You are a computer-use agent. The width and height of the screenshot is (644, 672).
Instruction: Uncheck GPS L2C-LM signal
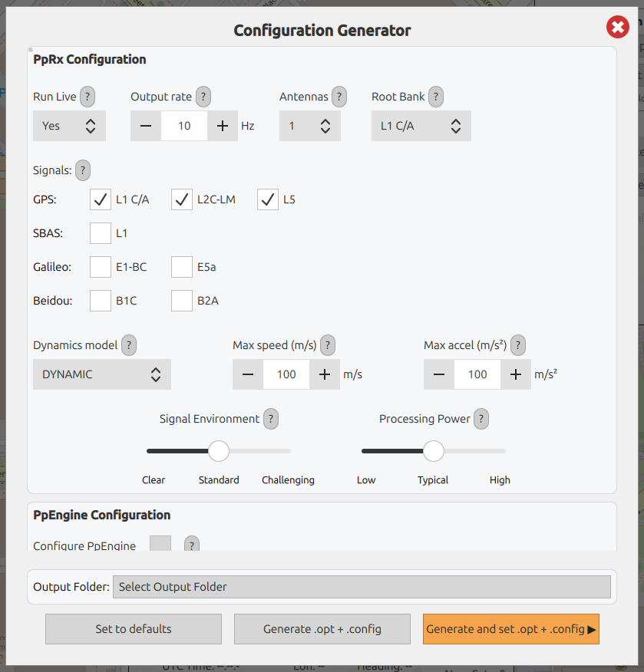(182, 199)
